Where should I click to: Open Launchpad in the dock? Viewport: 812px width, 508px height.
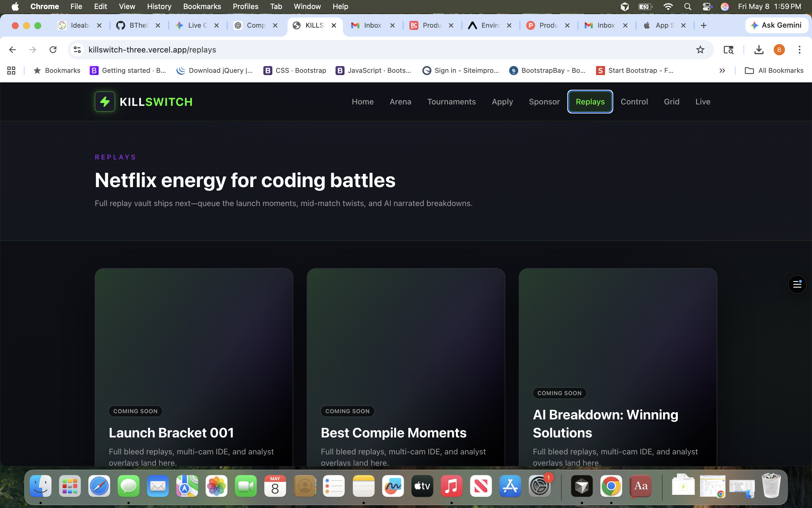pyautogui.click(x=70, y=486)
